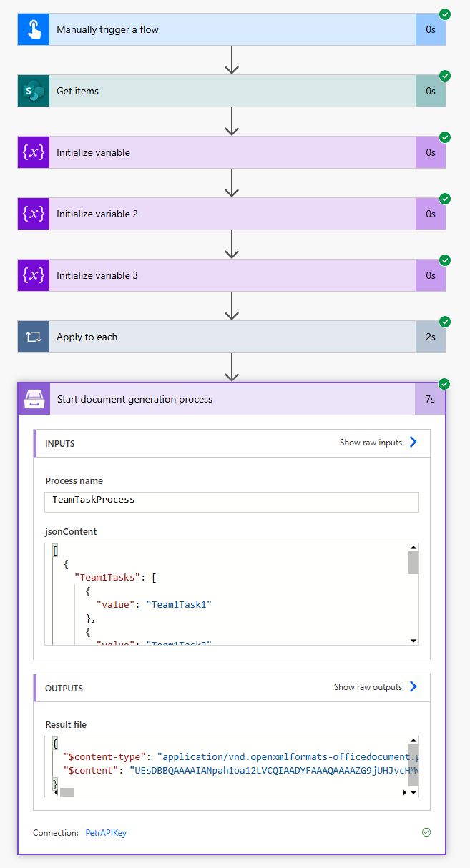Click the Initialize variable 2 icon
Image resolution: width=470 pixels, height=868 pixels.
tap(34, 214)
